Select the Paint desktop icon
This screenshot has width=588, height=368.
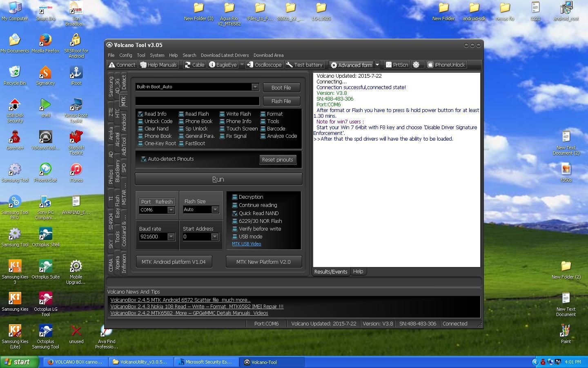coord(566,334)
